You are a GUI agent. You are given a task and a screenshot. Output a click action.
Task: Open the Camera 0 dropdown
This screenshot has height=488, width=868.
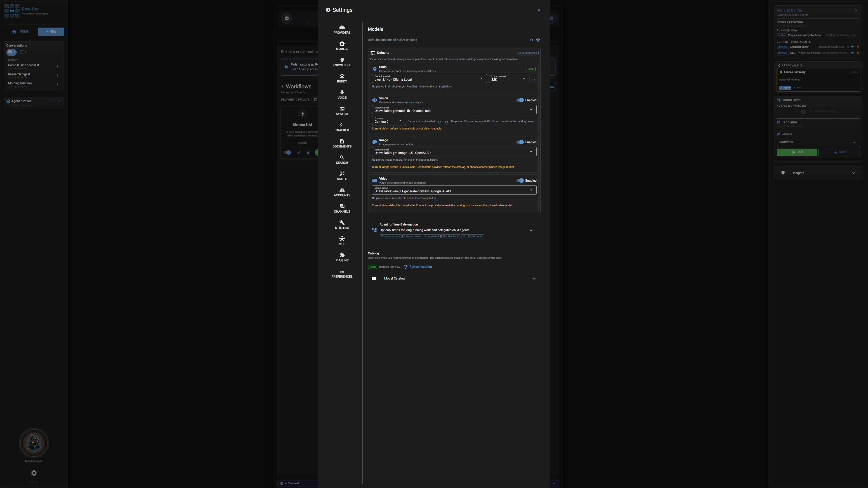pos(389,120)
